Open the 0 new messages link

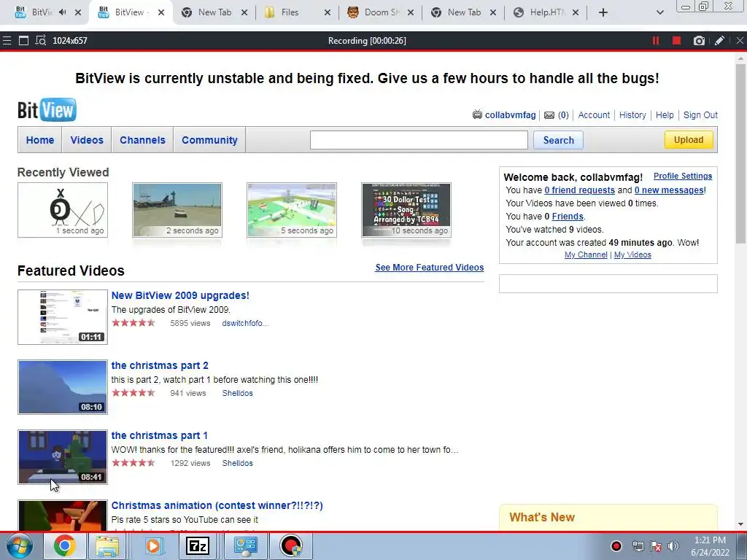tap(669, 190)
